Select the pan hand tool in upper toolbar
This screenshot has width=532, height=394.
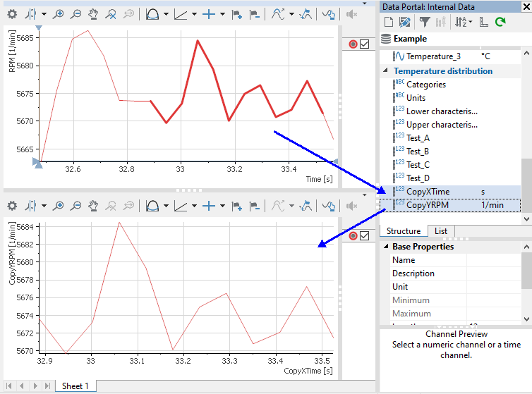[92, 14]
